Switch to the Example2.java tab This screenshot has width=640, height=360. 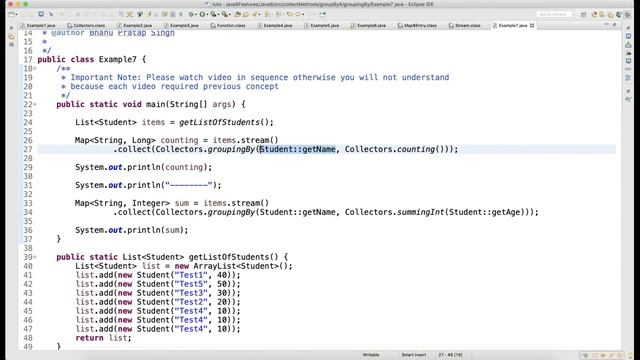[x=135, y=25]
